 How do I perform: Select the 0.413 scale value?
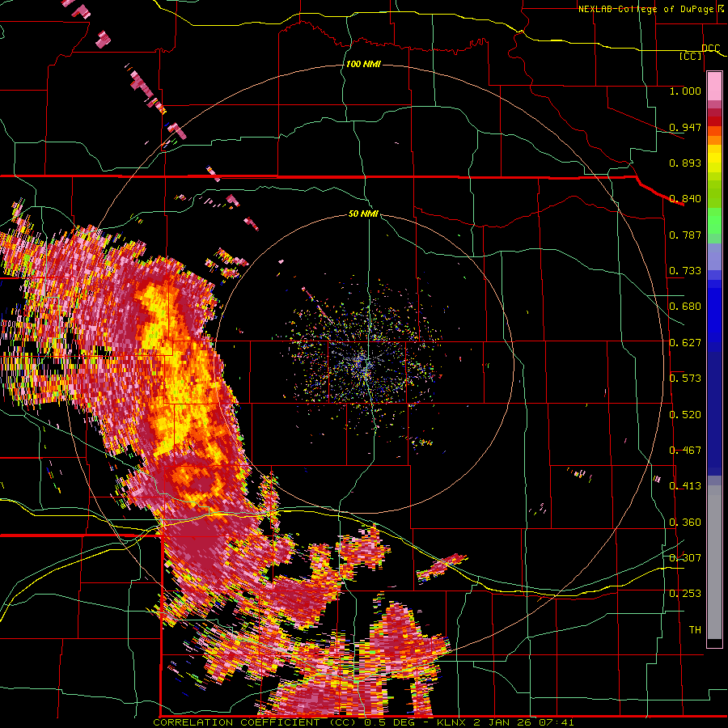[x=685, y=486]
